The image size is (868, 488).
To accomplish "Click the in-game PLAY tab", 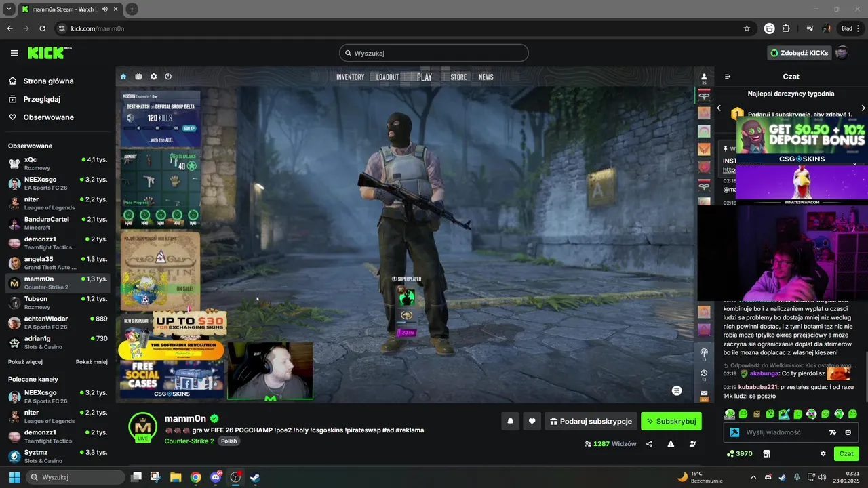I will pos(425,77).
